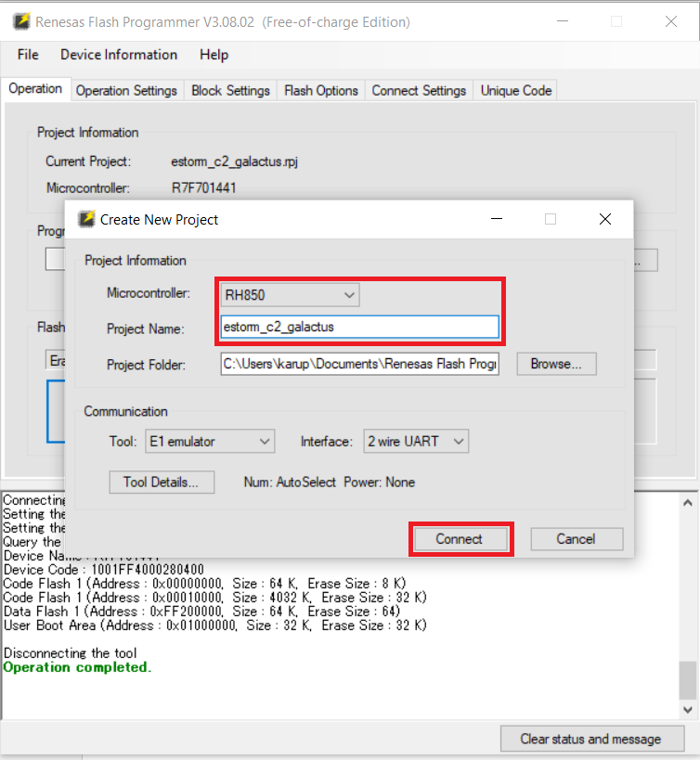Screen dimensions: 700x760
Task: Minimize the Create New Project dialog
Action: click(497, 219)
